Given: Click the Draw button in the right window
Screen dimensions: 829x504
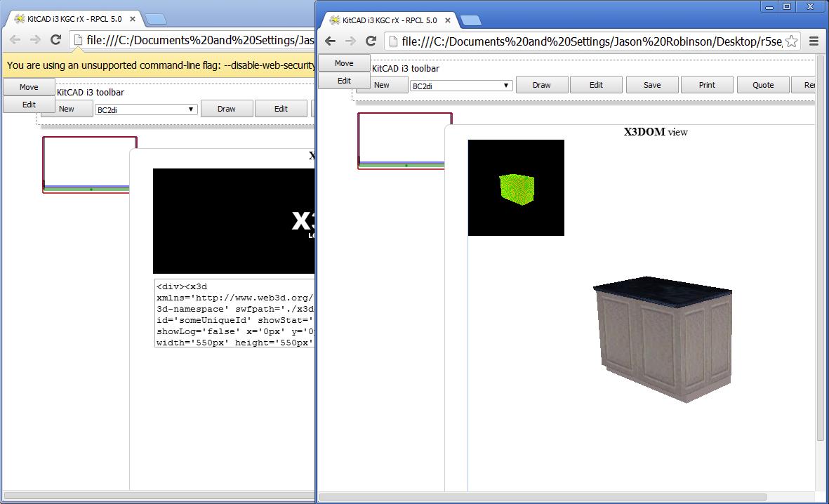Looking at the screenshot, I should point(542,85).
